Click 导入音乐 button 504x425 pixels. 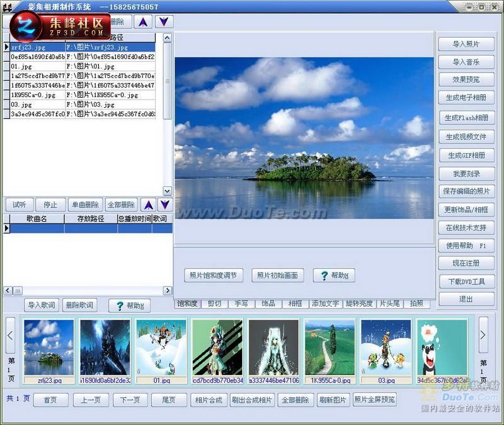point(466,62)
